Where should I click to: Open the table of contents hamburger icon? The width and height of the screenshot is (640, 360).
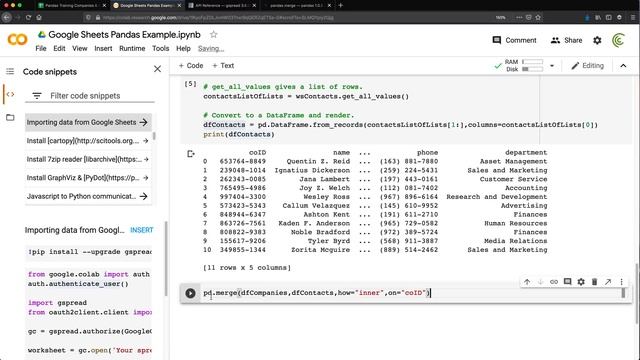tap(10, 71)
